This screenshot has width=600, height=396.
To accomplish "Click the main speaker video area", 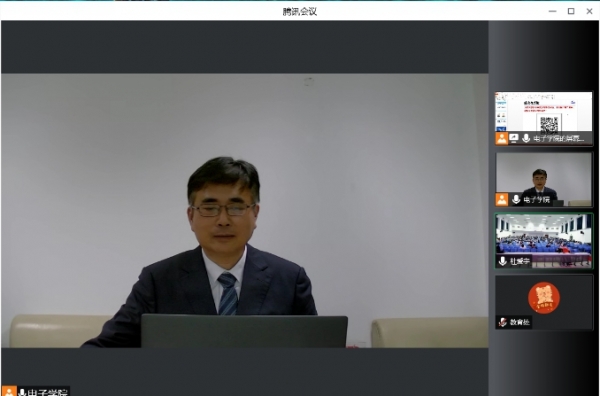I will (245, 210).
